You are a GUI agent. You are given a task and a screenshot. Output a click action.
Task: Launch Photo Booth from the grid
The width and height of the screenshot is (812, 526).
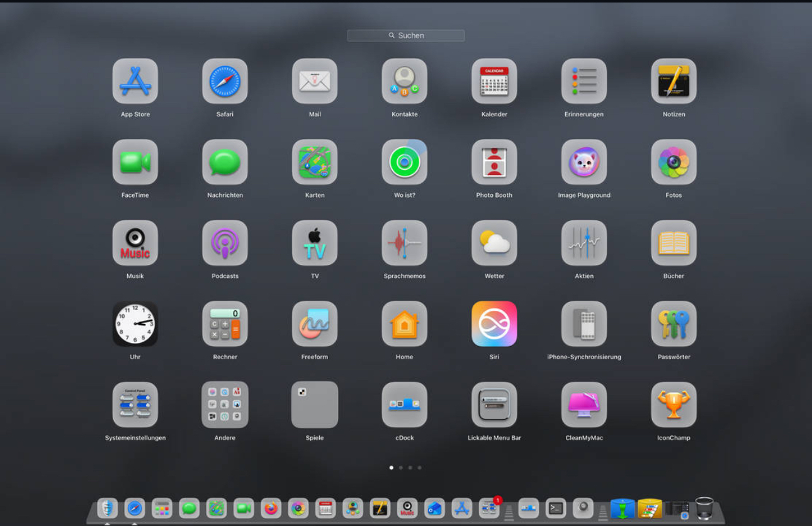tap(494, 162)
